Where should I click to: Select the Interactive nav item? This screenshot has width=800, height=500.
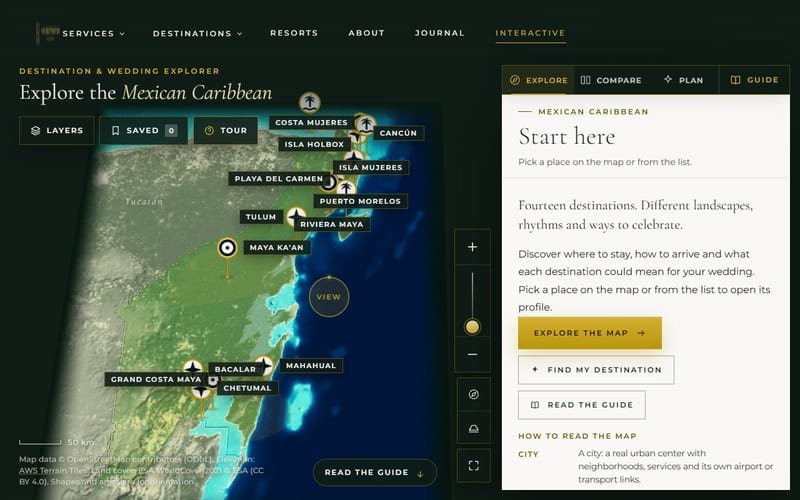530,33
